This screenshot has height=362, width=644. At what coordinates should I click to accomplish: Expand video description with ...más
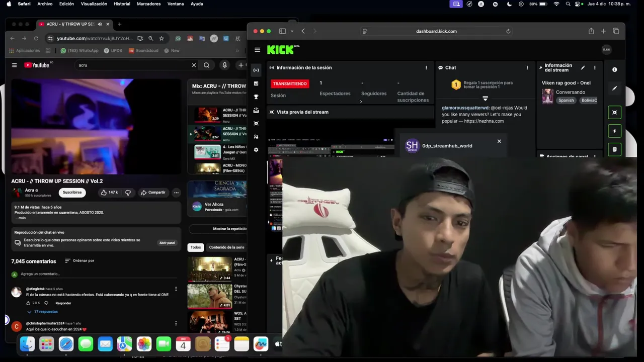pyautogui.click(x=20, y=218)
